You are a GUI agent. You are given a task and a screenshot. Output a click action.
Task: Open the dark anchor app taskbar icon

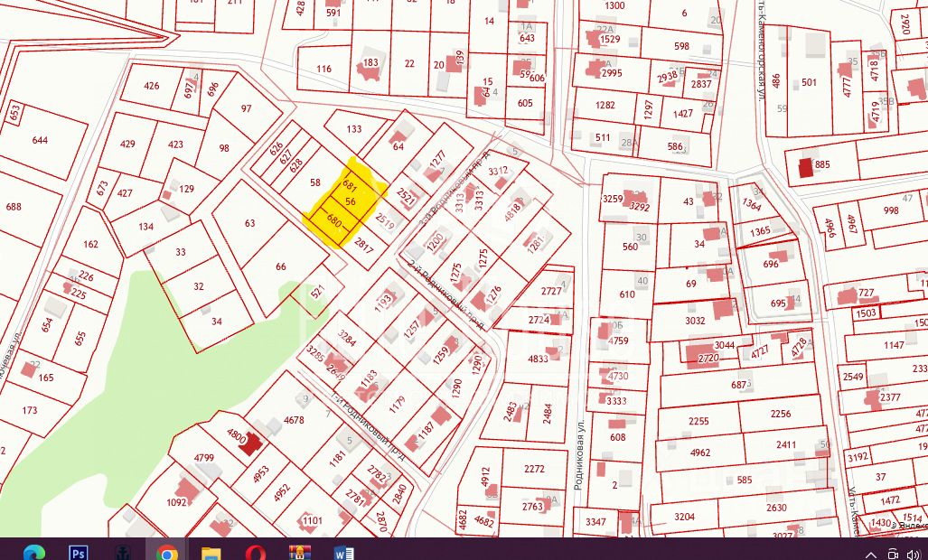tap(123, 553)
